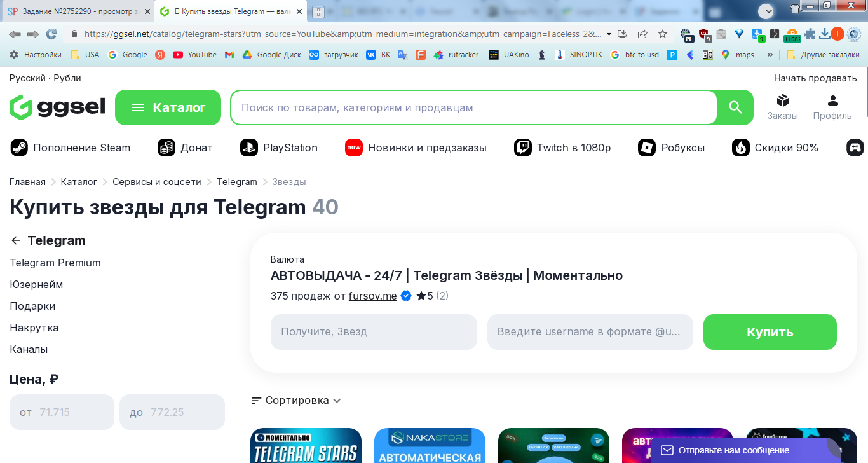Open the Сортировка dropdown
The height and width of the screenshot is (463, 868).
pos(297,400)
